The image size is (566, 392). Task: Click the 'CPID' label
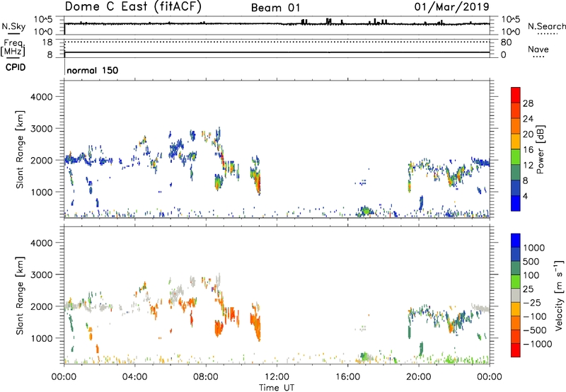click(x=16, y=67)
